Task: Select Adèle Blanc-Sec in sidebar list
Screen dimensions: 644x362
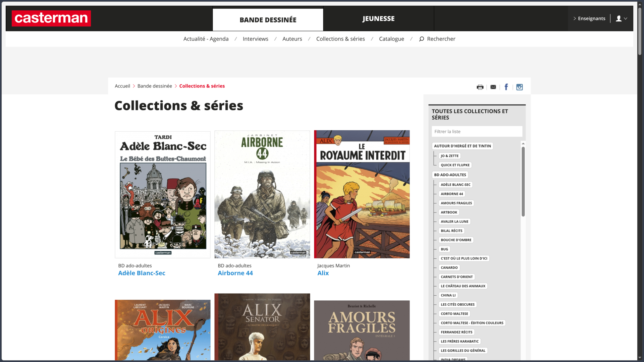Action: pyautogui.click(x=455, y=185)
